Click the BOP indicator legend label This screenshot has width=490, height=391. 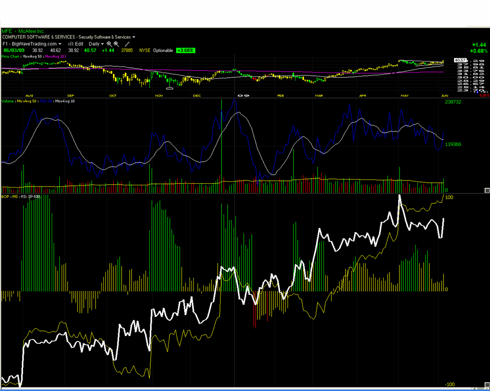point(5,197)
